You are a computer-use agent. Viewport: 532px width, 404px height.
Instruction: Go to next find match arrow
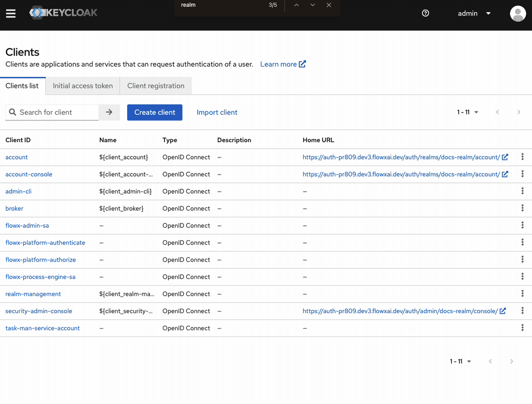[x=313, y=5]
